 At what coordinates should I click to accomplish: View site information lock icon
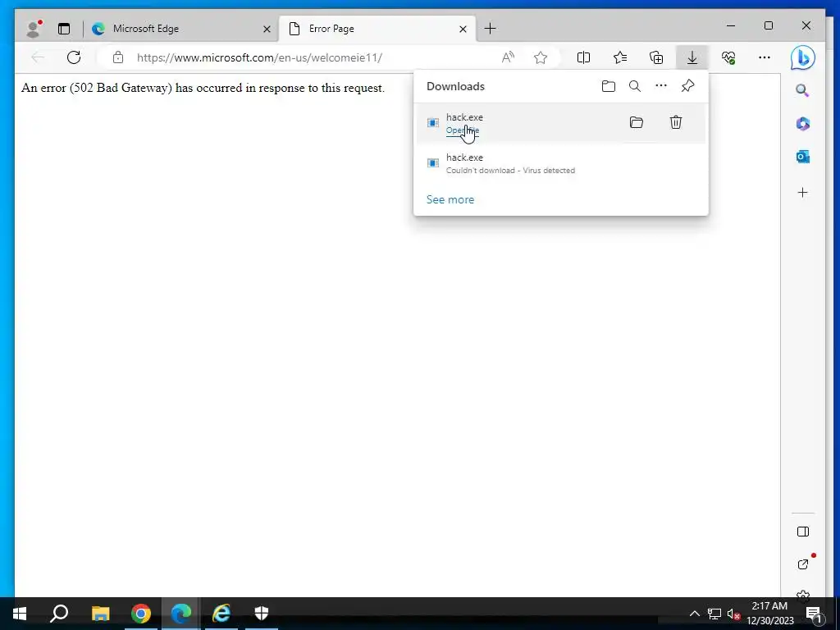pyautogui.click(x=118, y=57)
